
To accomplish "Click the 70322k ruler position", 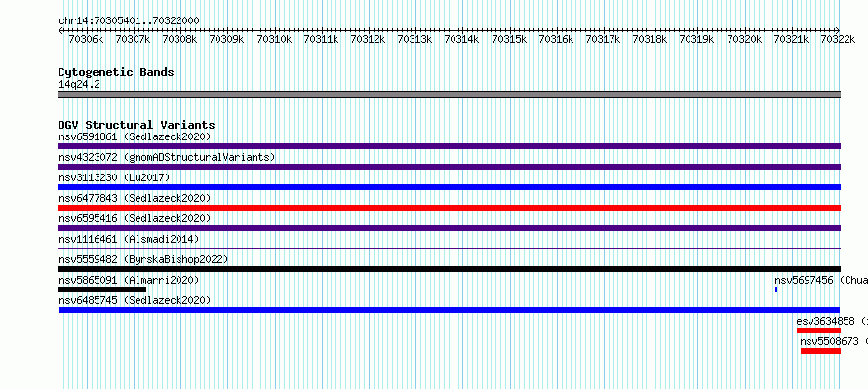I will click(838, 39).
